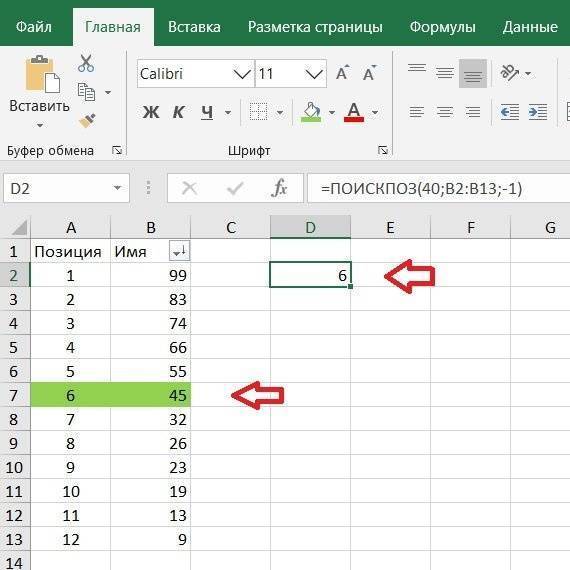
Task: Expand the copy options arrow
Action: [x=108, y=92]
